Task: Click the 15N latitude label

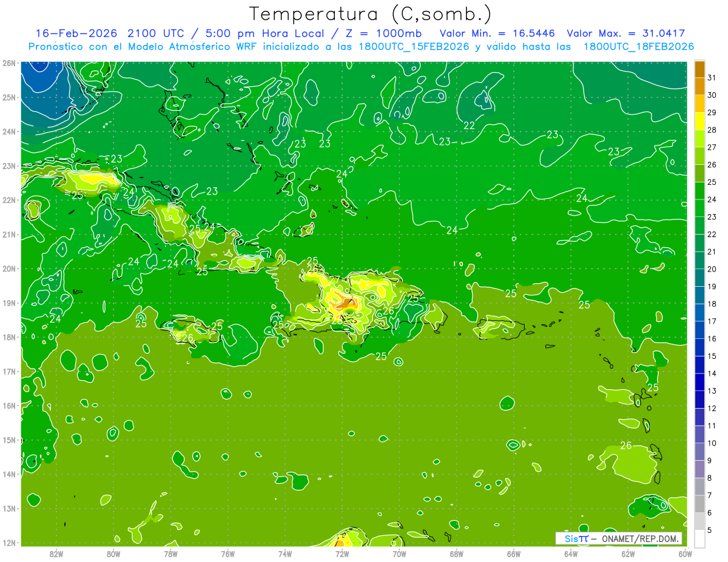Action: pyautogui.click(x=8, y=440)
